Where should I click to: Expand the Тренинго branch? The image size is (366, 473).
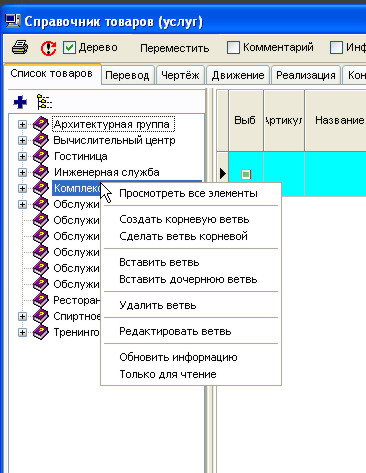[22, 332]
